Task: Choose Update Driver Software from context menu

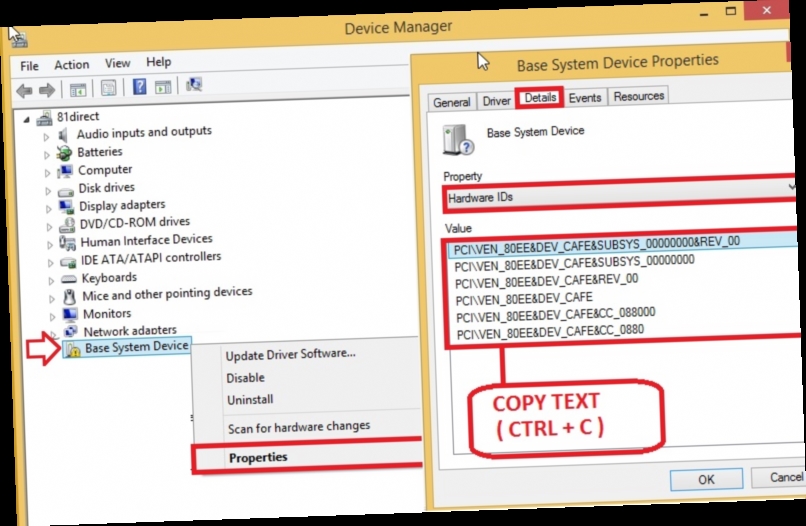Action: click(290, 354)
